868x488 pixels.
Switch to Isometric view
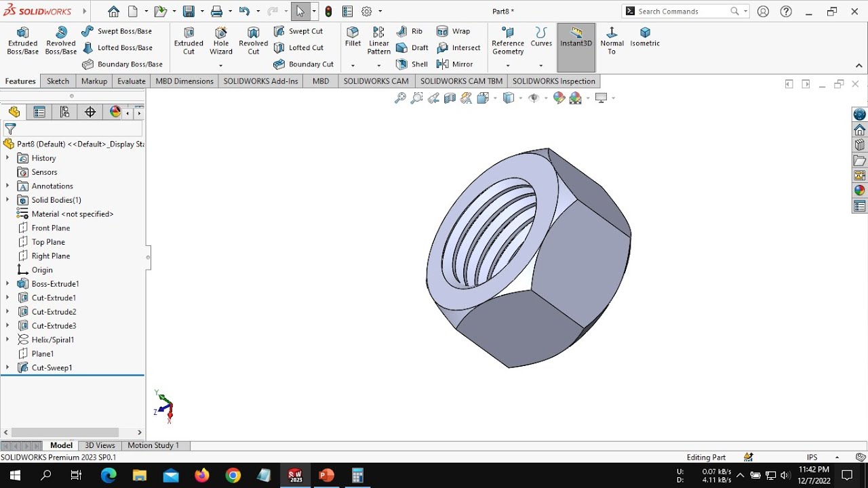[x=645, y=37]
